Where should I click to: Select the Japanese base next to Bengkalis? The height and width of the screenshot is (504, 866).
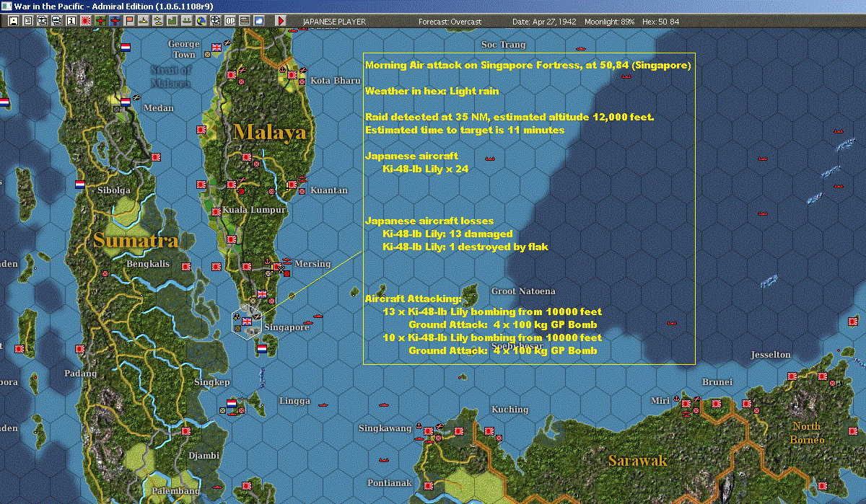[186, 266]
